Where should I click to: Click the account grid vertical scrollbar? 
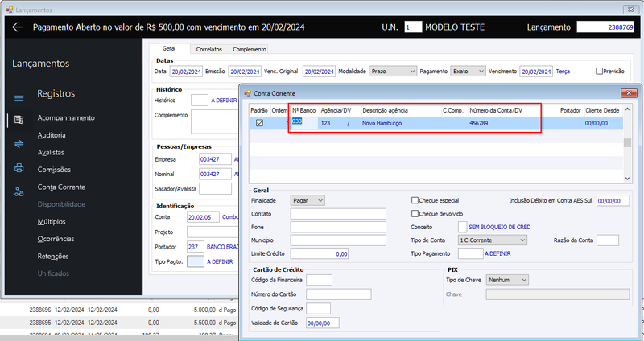[x=627, y=144]
